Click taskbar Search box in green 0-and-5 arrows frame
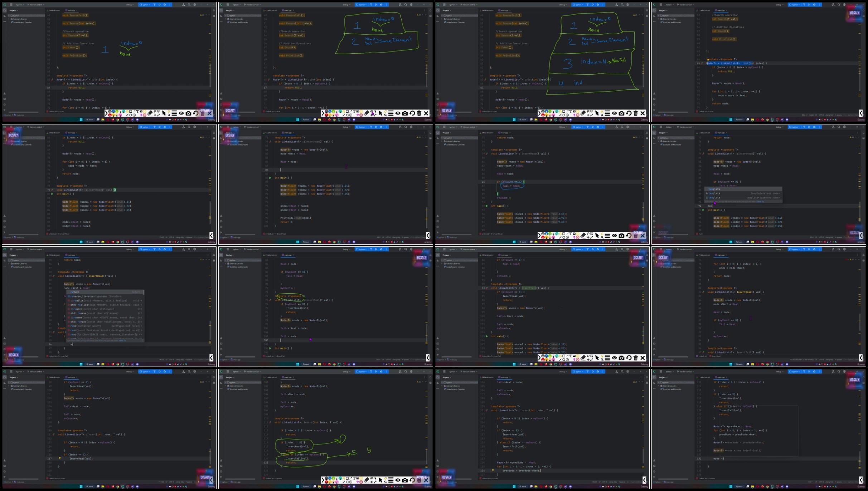The image size is (868, 491). [306, 486]
